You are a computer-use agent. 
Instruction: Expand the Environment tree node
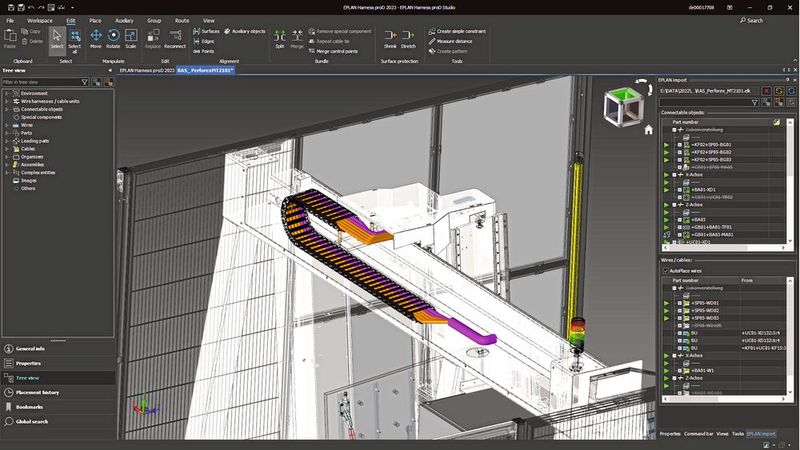(6, 92)
